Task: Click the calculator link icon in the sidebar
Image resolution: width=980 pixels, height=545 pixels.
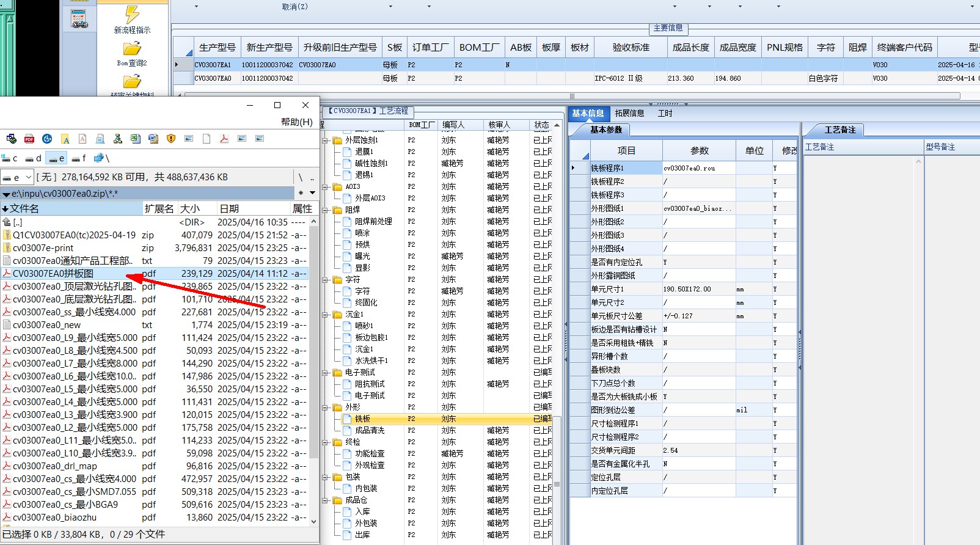Action: [79, 19]
